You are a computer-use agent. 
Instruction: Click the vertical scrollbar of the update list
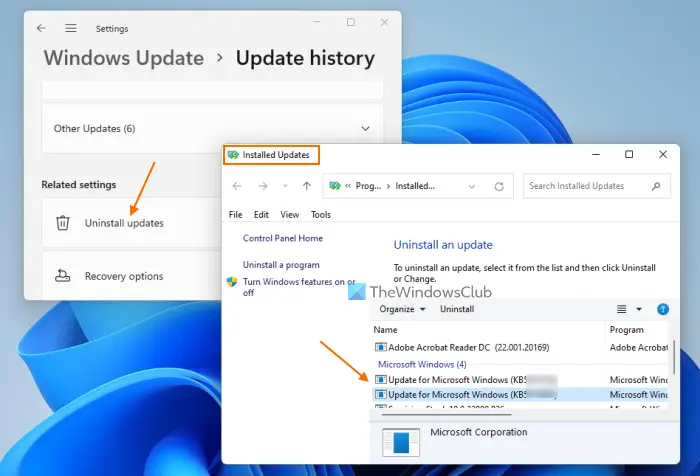pos(673,357)
